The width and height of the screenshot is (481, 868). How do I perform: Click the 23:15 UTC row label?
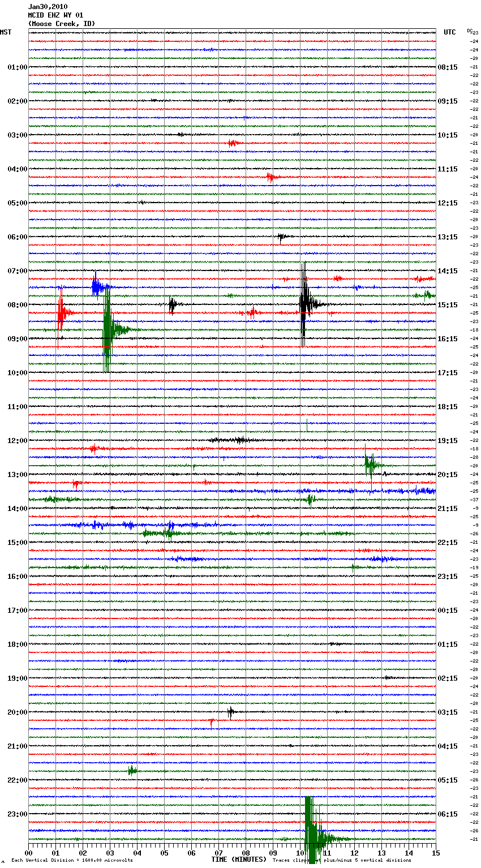pos(448,577)
